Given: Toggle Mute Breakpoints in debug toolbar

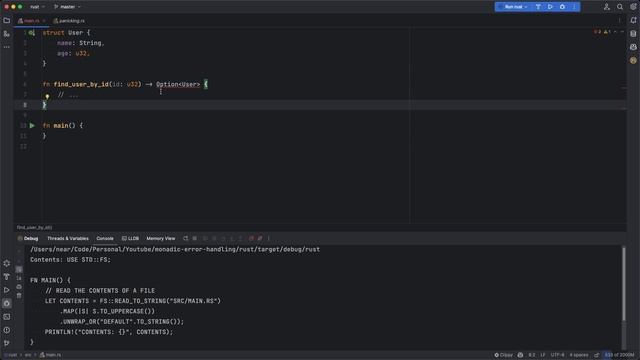Looking at the screenshot, I should click(260, 238).
